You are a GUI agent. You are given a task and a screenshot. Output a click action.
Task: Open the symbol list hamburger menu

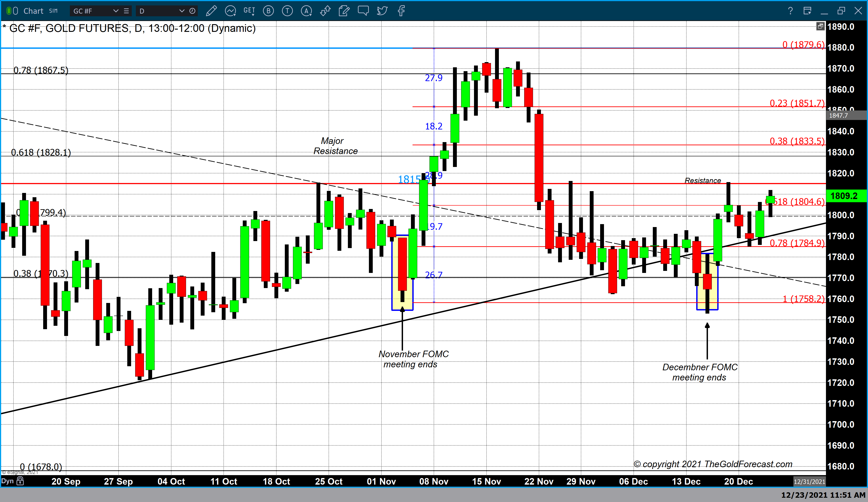126,11
